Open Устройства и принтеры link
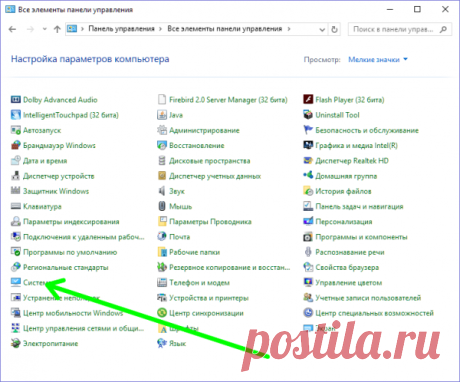Image resolution: width=460 pixels, height=382 pixels. 209,298
